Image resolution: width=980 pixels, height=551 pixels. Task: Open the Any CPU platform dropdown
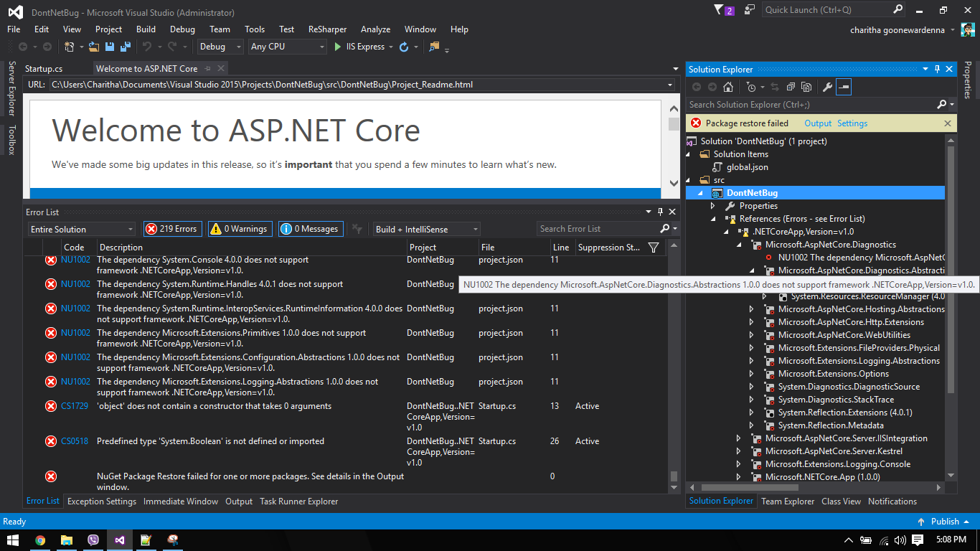click(287, 47)
